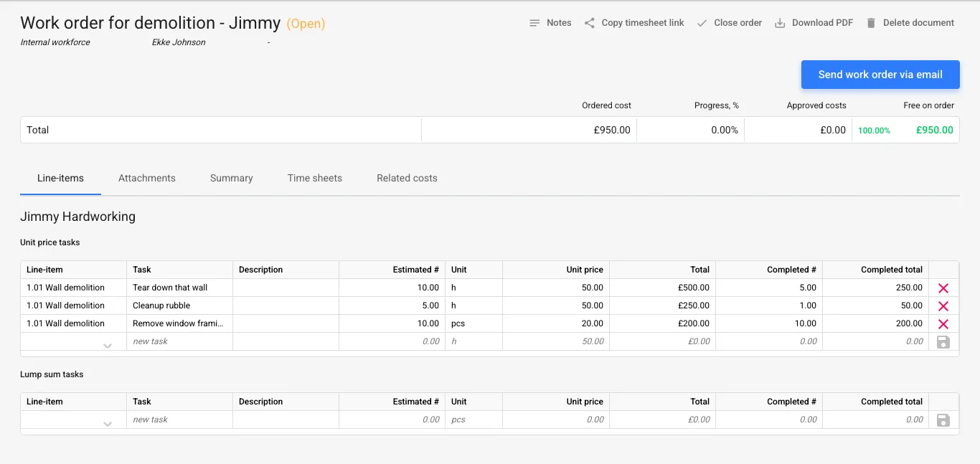Click unit price 50.00 in new task row
Image resolution: width=980 pixels, height=464 pixels.
555,341
